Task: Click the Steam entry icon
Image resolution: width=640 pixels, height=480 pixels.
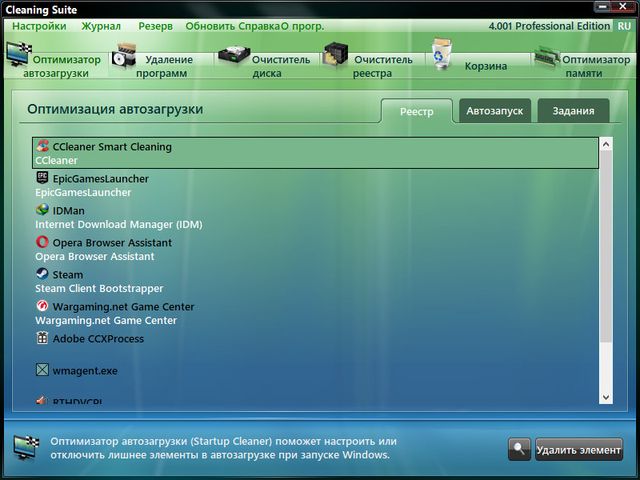Action: point(42,274)
